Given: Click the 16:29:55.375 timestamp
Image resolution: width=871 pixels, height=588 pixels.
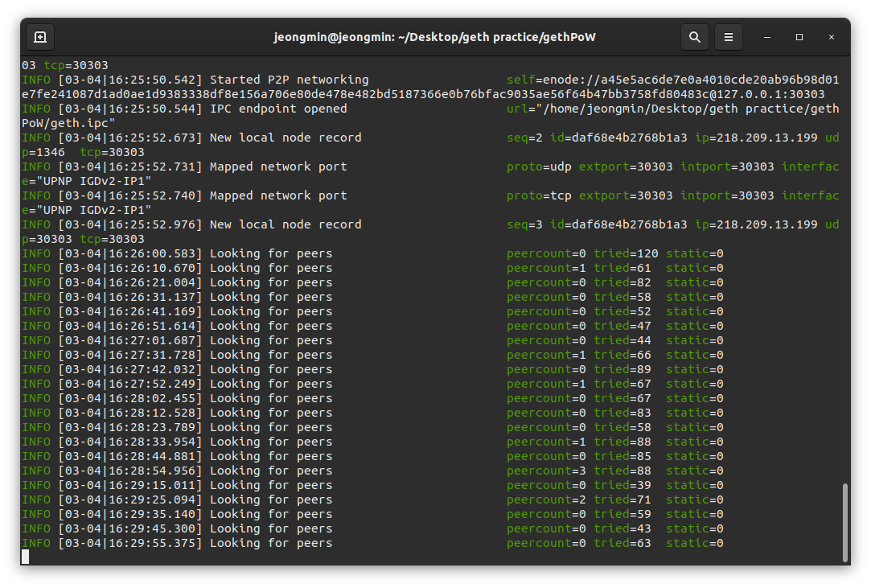Looking at the screenshot, I should tap(152, 543).
